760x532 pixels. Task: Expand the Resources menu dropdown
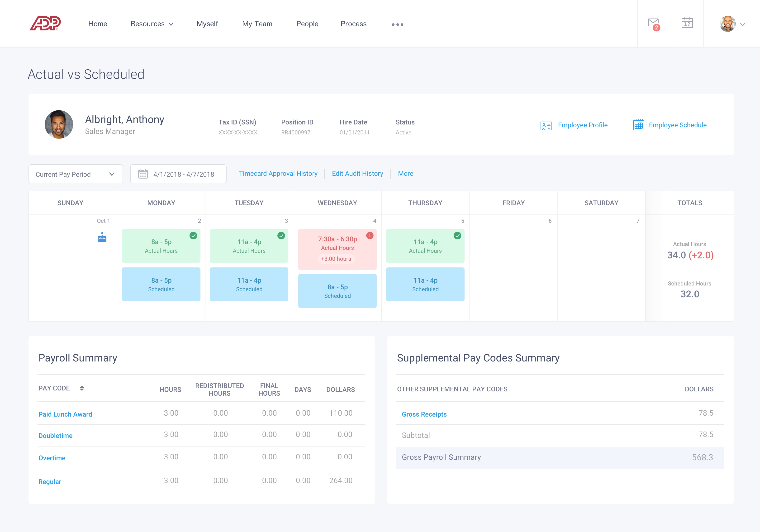(x=152, y=24)
